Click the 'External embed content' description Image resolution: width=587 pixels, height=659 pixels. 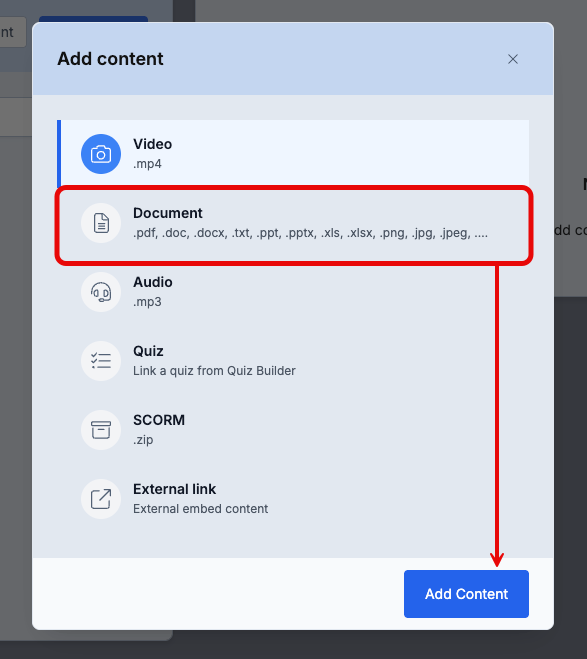[200, 509]
